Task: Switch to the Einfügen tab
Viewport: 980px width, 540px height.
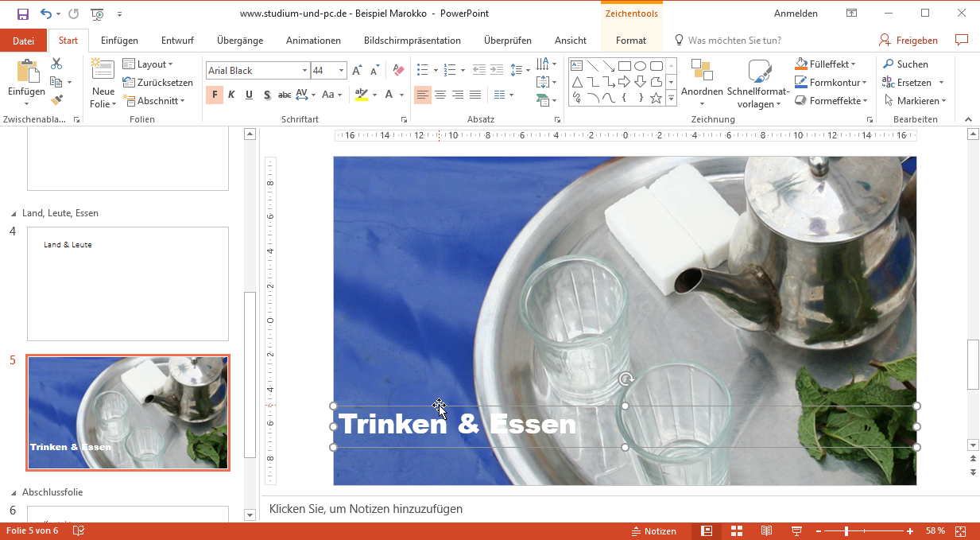Action: [119, 41]
